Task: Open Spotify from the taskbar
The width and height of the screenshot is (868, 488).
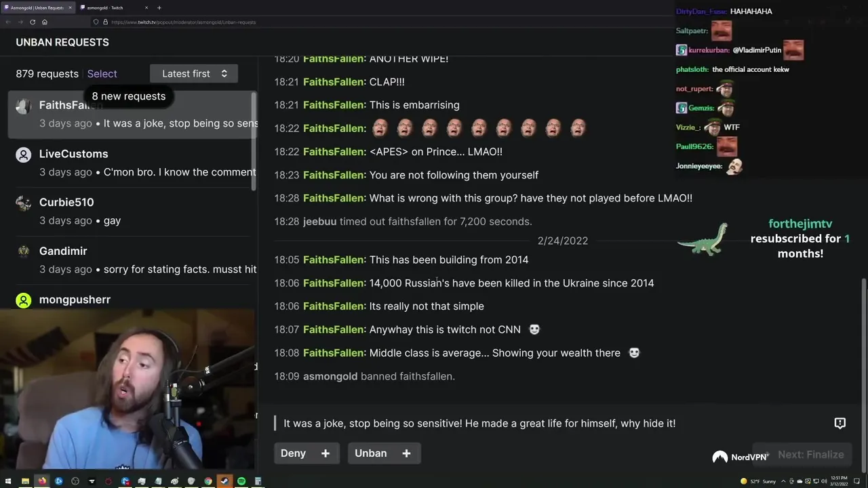Action: click(x=241, y=481)
